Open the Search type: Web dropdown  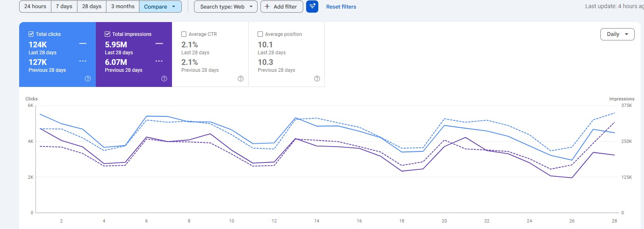click(226, 7)
